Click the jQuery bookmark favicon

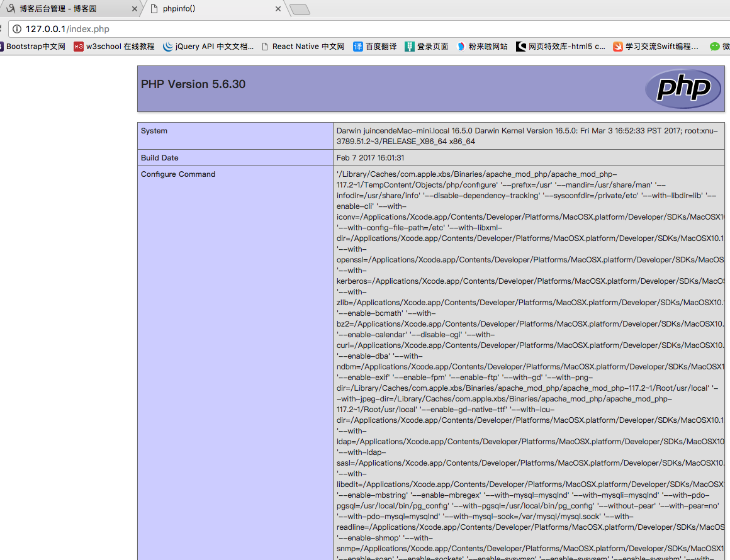[167, 47]
